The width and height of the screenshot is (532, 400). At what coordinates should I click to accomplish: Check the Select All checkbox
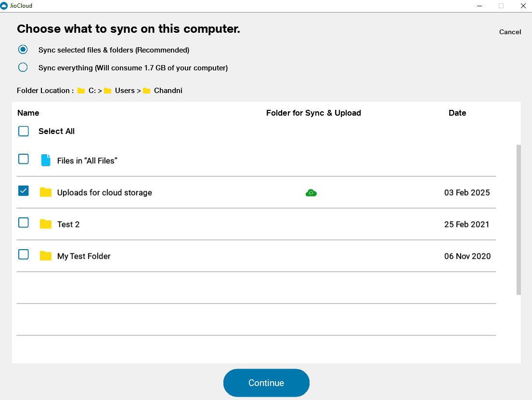[24, 131]
